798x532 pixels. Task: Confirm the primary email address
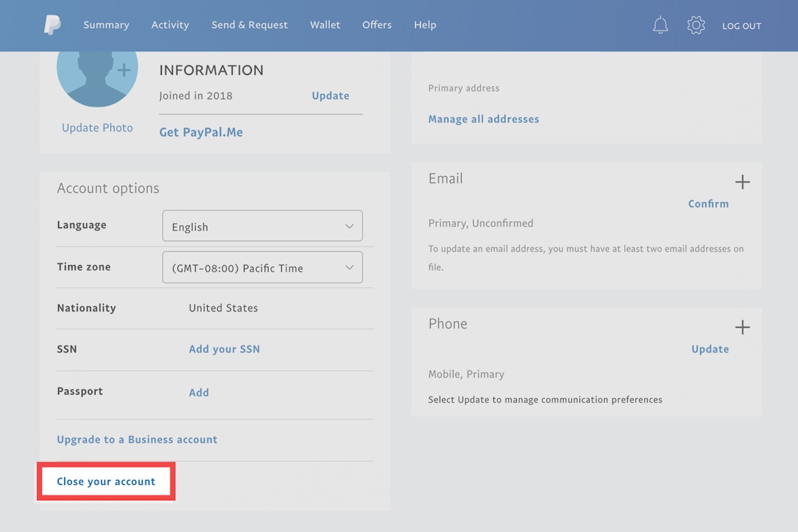coord(708,203)
